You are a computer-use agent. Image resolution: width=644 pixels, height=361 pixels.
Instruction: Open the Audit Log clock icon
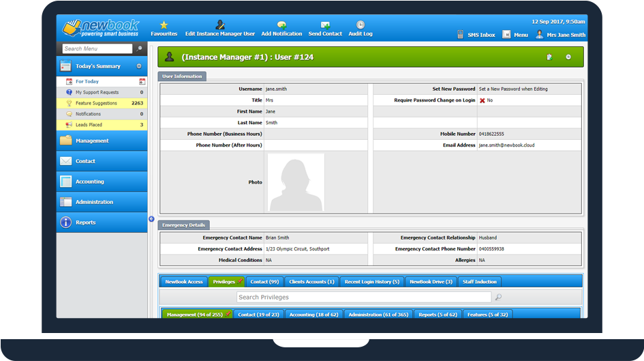(x=361, y=25)
